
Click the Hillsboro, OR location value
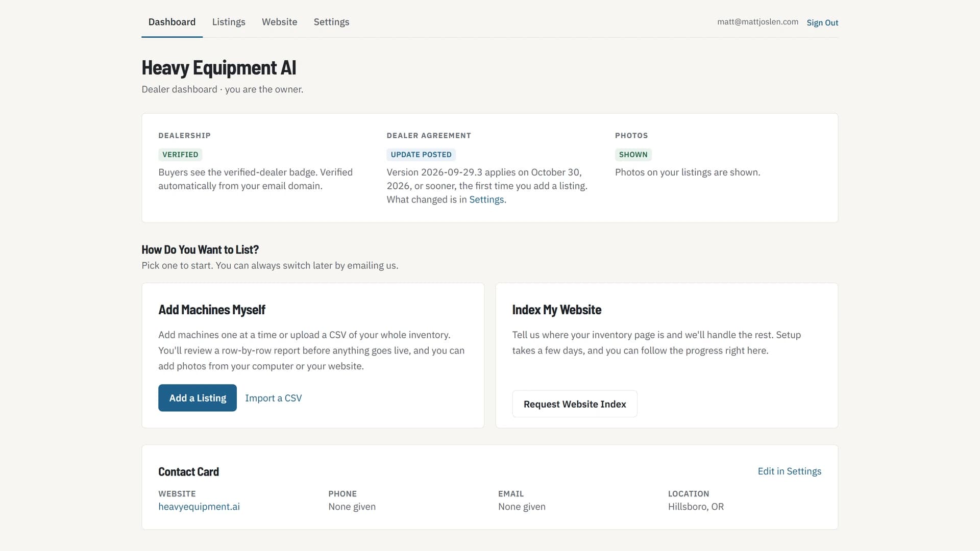(696, 507)
